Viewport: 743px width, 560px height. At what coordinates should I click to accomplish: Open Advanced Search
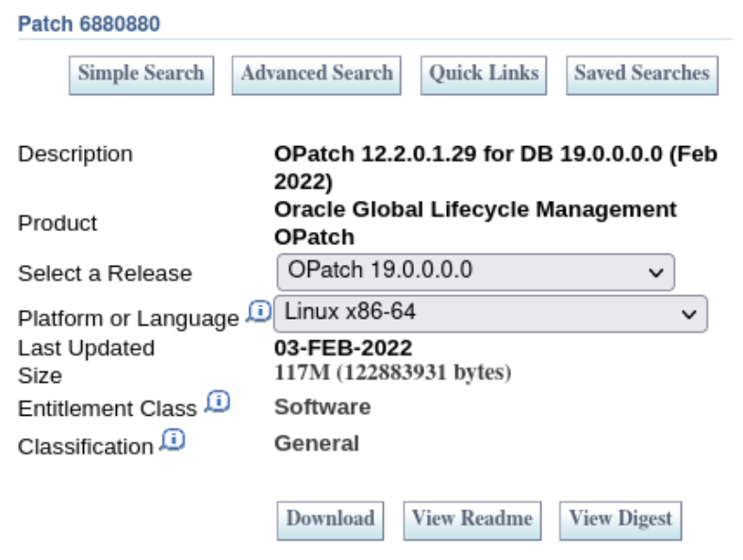(317, 75)
